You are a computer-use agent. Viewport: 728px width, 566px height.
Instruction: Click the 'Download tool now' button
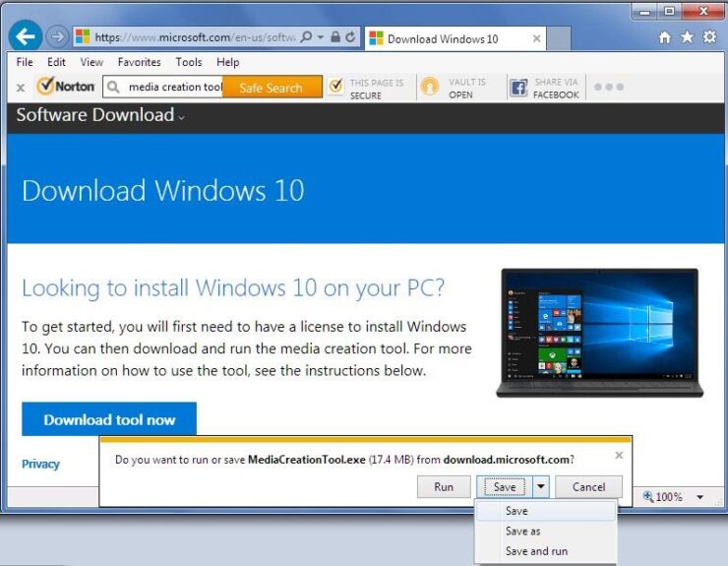pyautogui.click(x=109, y=419)
